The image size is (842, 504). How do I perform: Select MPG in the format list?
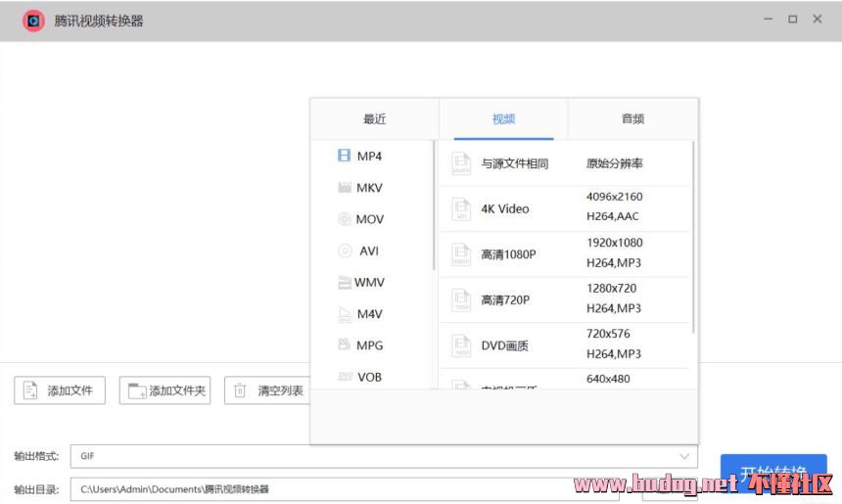click(x=370, y=345)
